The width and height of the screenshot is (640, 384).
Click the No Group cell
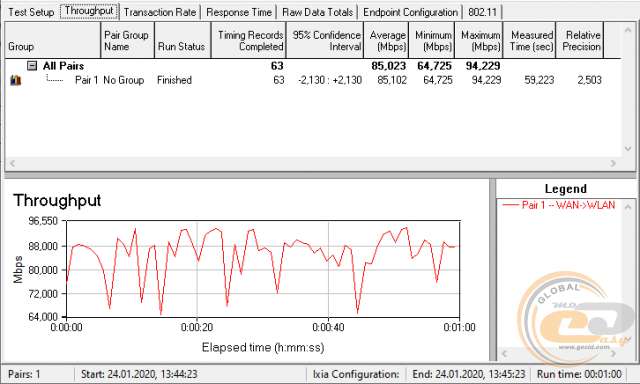(124, 80)
